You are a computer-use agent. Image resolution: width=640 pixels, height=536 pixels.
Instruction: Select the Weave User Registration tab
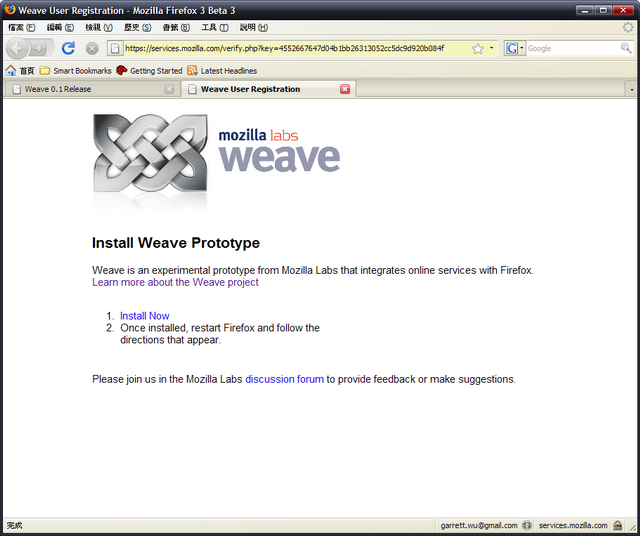point(265,89)
